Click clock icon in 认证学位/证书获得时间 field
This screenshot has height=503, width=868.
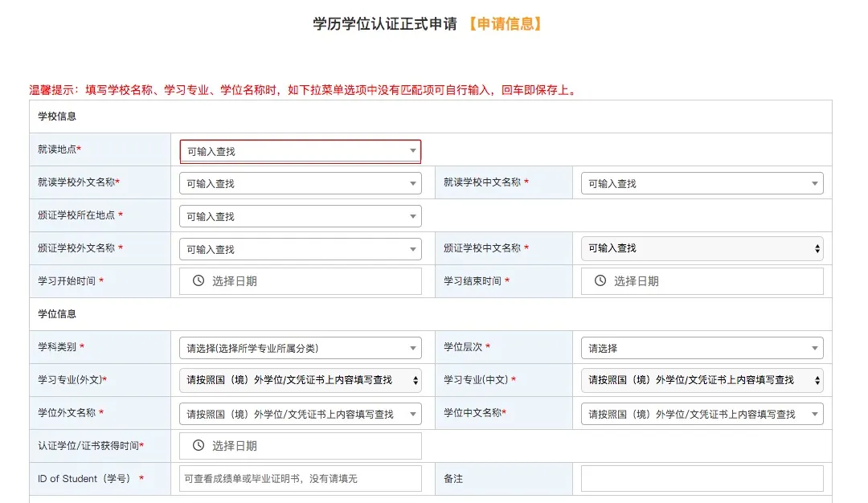point(199,446)
